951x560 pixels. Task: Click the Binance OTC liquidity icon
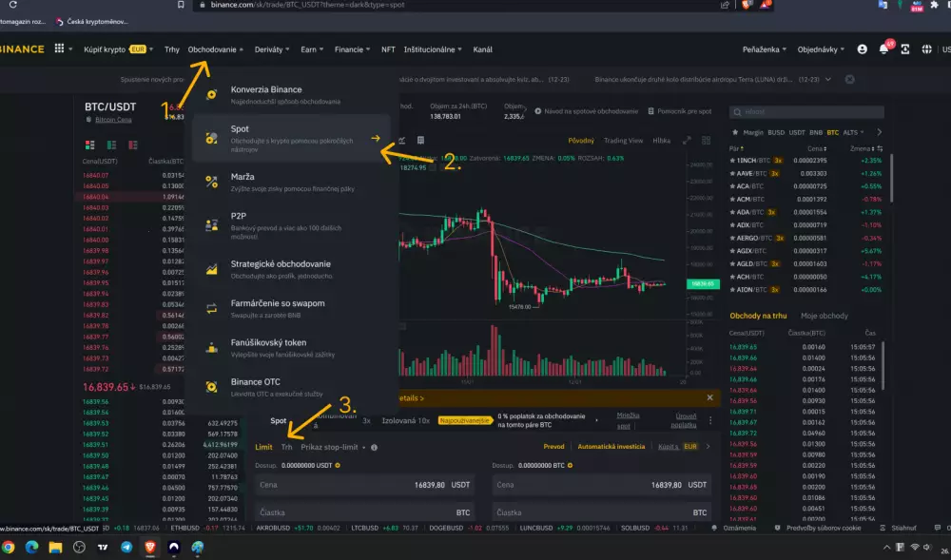(x=211, y=384)
